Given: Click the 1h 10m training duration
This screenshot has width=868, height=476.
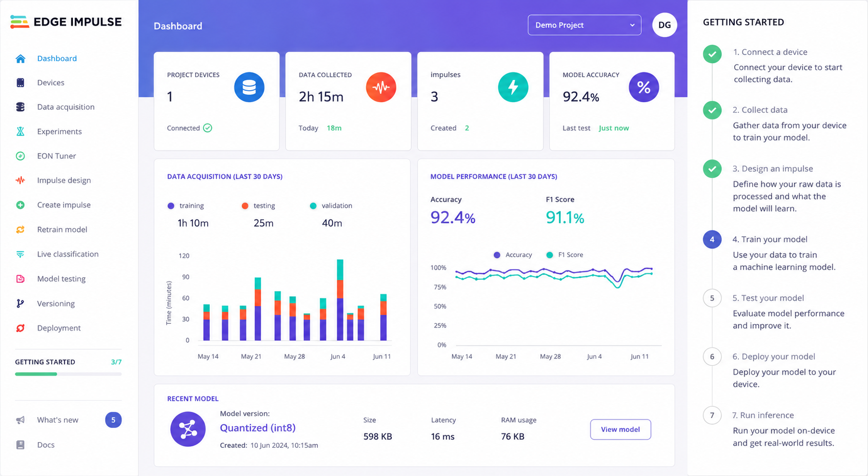Looking at the screenshot, I should click(193, 223).
